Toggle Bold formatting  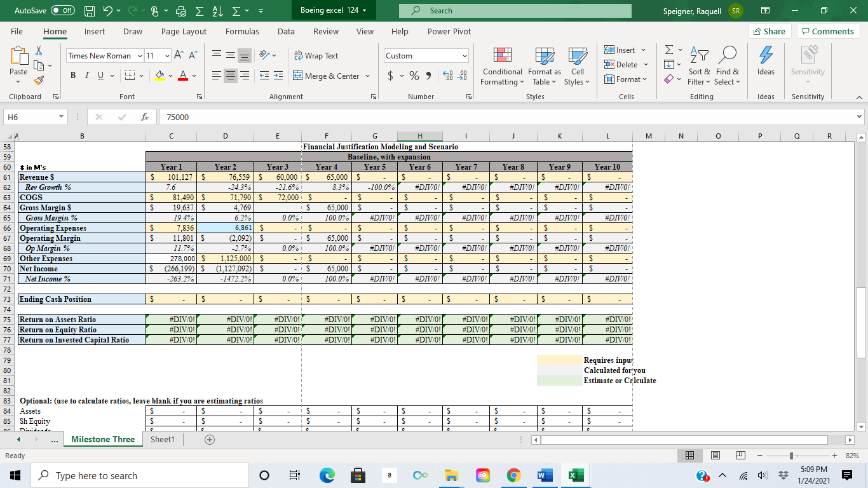coord(72,75)
